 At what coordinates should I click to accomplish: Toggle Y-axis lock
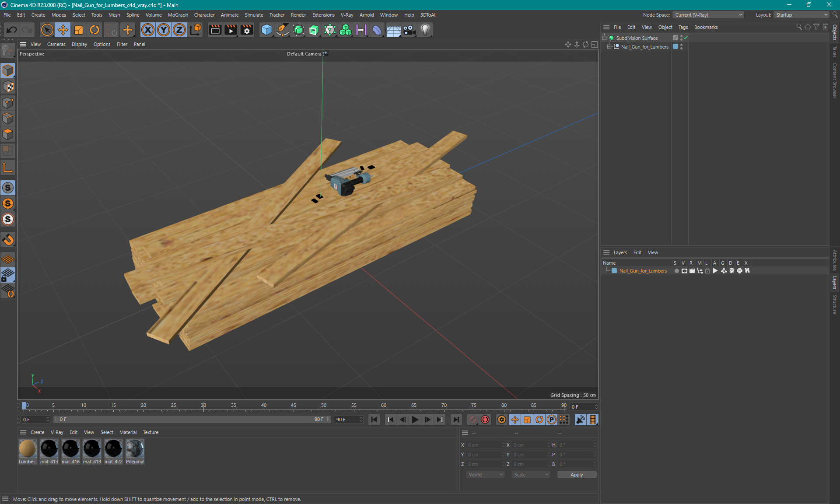[164, 30]
